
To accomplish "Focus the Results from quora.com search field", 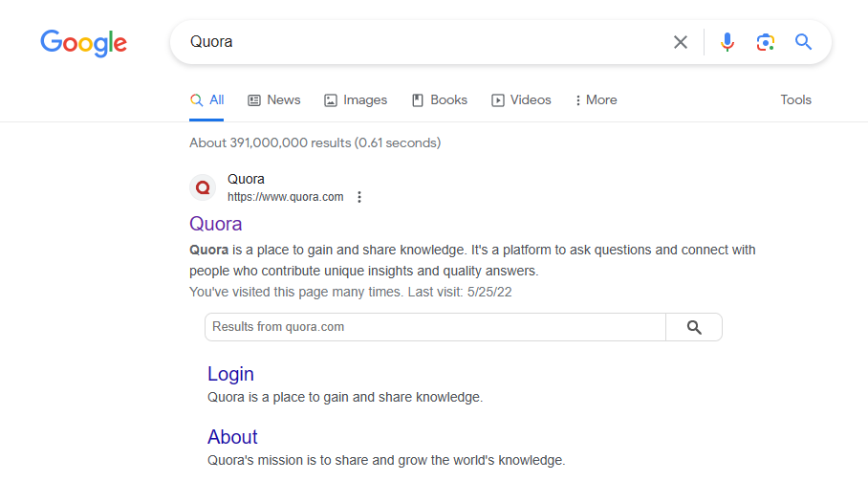I will [x=435, y=327].
